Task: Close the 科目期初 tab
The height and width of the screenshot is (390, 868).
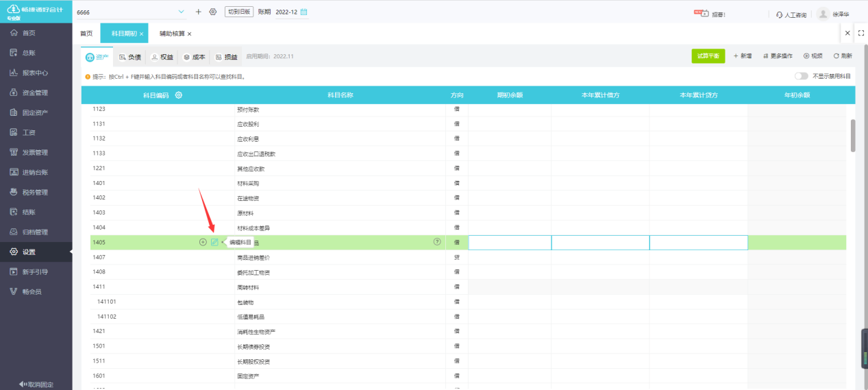Action: coord(142,34)
